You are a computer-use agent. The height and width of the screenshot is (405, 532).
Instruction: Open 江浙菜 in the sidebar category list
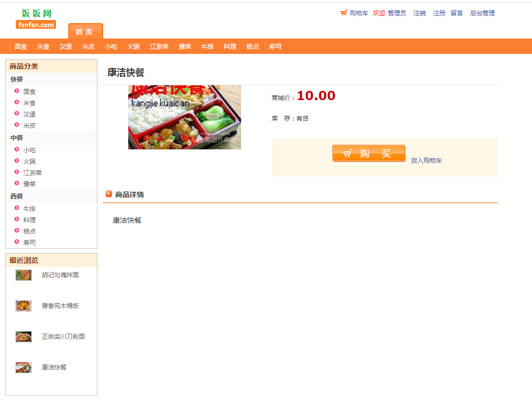pos(32,172)
